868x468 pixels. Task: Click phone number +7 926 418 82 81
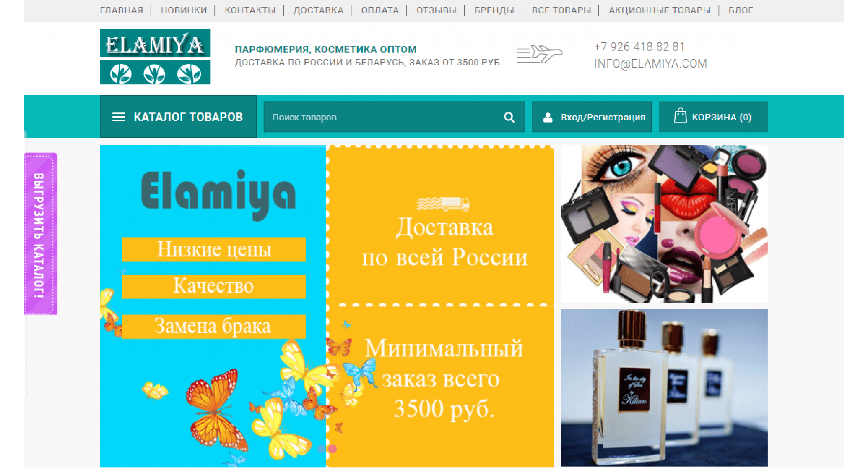[639, 47]
